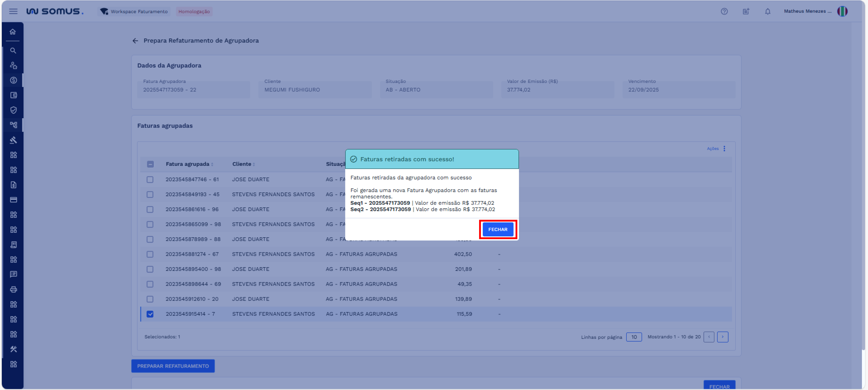Image resolution: width=868 pixels, height=390 pixels.
Task: Open the Ações three-dot menu
Action: click(724, 148)
